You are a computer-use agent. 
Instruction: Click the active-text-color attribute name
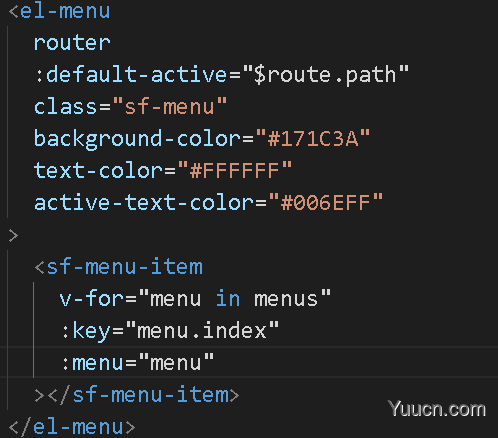tap(144, 203)
